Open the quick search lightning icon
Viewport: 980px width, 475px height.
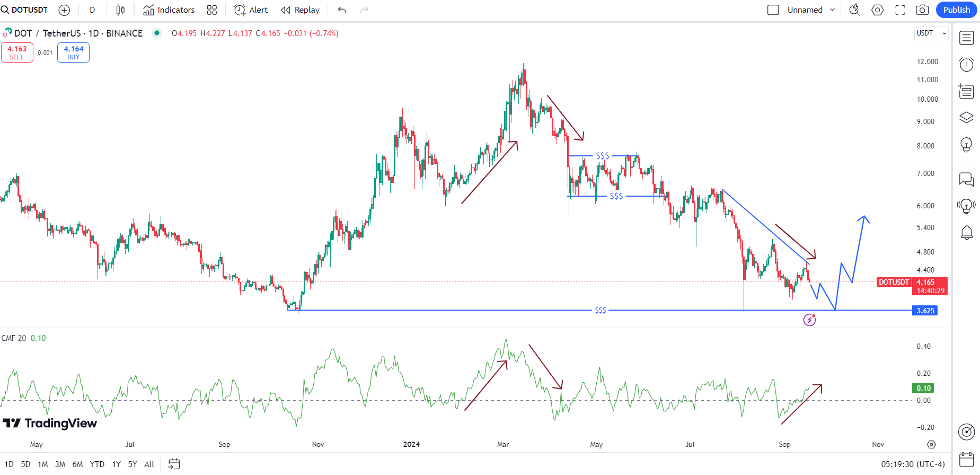pyautogui.click(x=854, y=10)
